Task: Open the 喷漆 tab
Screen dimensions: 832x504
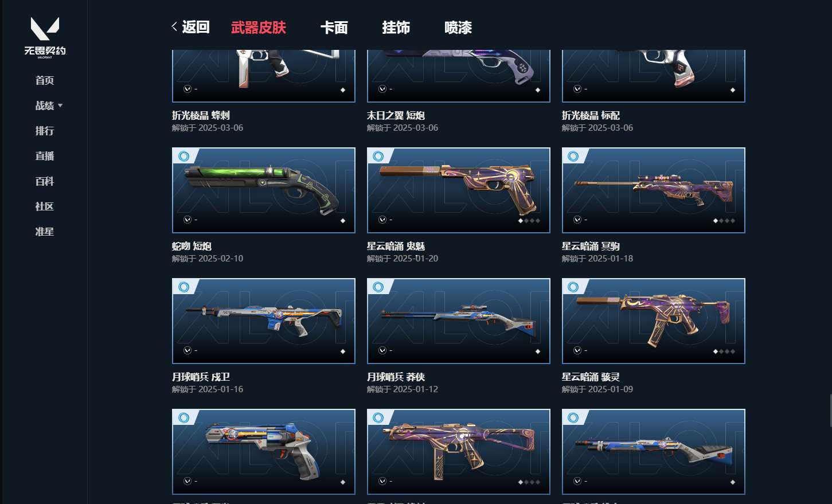Action: click(458, 27)
